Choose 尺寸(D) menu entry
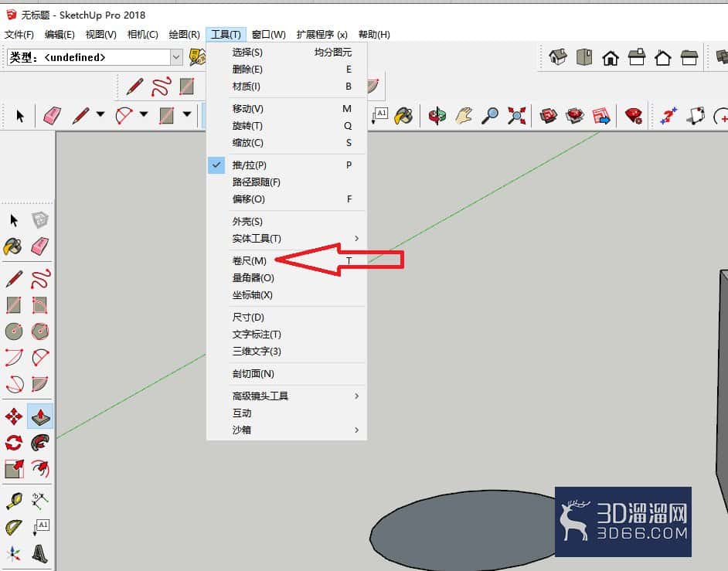The width and height of the screenshot is (728, 571). pos(287,318)
